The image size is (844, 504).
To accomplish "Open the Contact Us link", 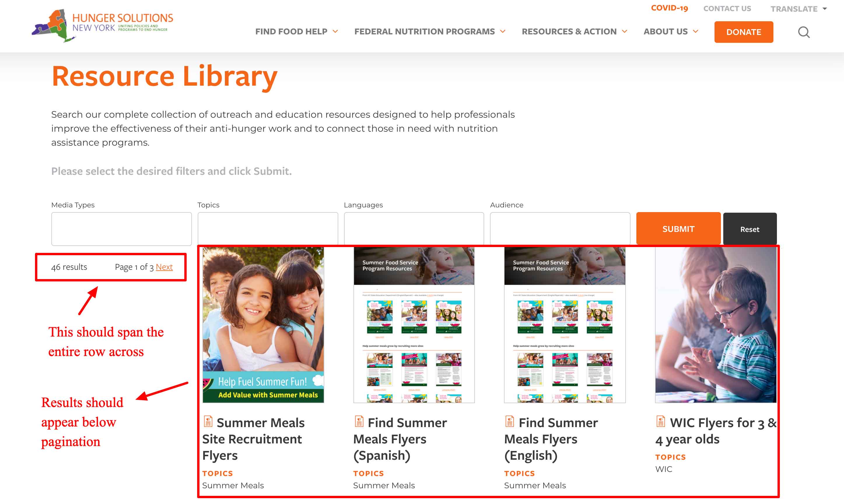I will (x=727, y=8).
